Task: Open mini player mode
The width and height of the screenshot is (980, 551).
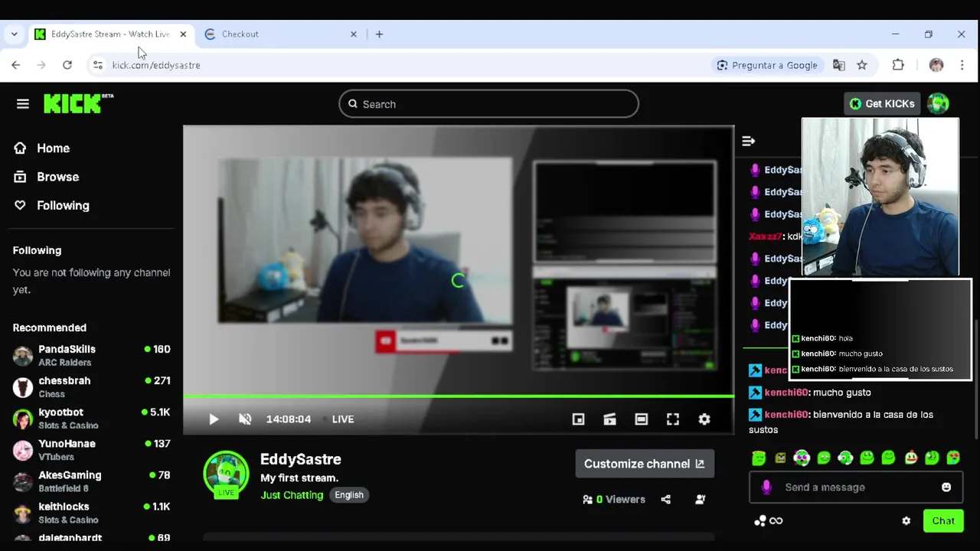Action: [x=578, y=419]
